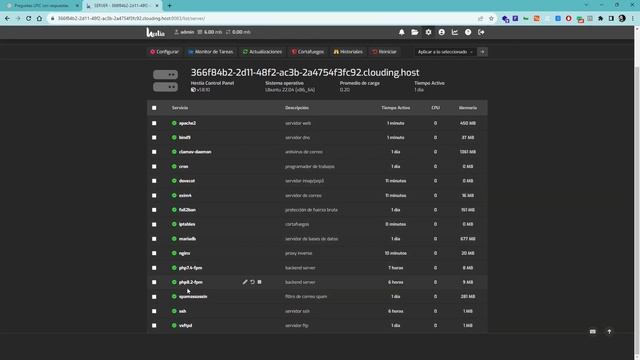Share this page via address bar icon
Image resolution: width=640 pixels, height=360 pixels.
click(x=480, y=18)
